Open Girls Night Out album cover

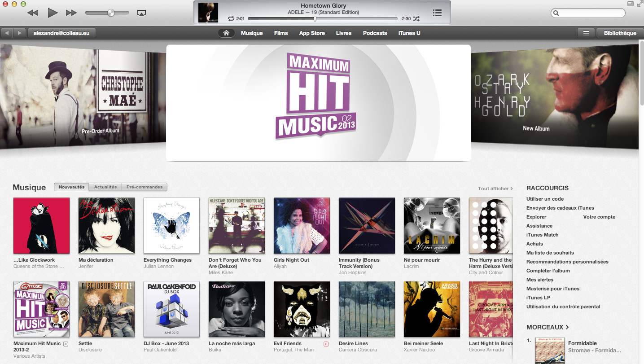pyautogui.click(x=302, y=226)
